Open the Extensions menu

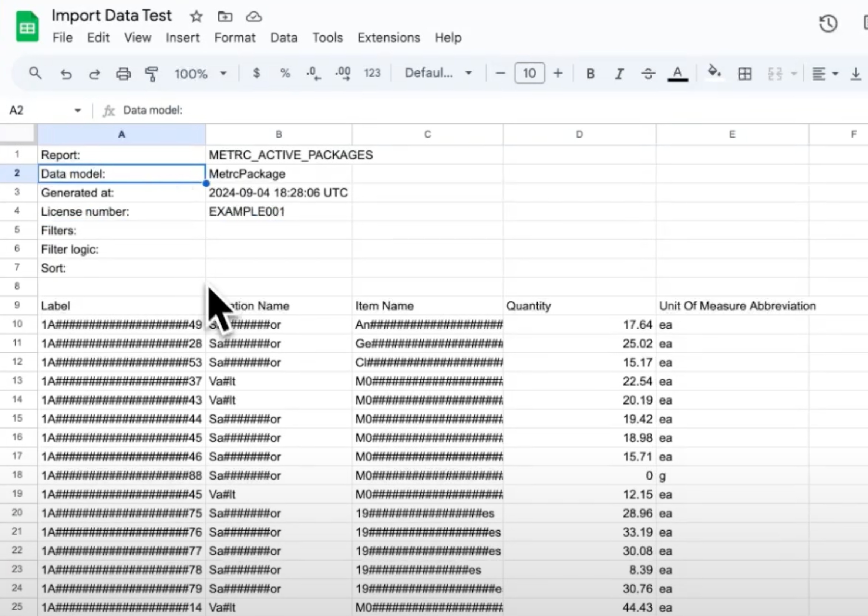tap(388, 38)
